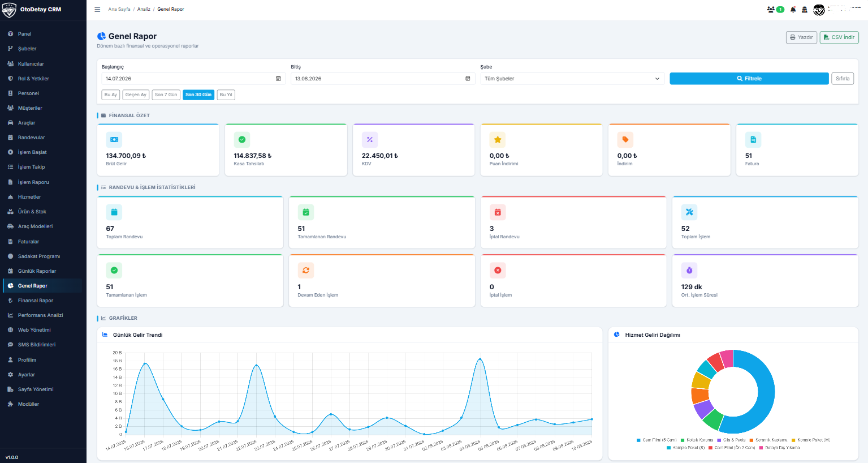Click the Bitiş date input field
This screenshot has height=463, width=868.
tap(382, 79)
